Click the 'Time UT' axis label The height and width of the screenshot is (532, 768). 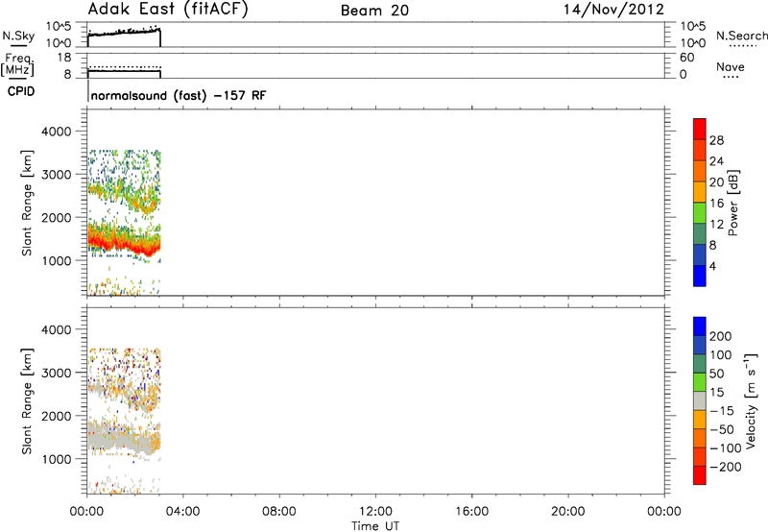tap(375, 526)
